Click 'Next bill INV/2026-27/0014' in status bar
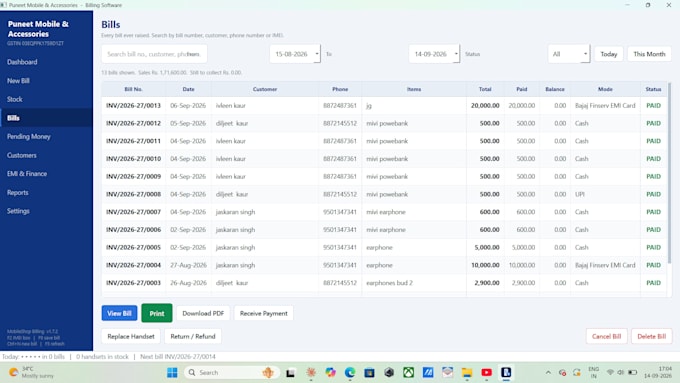The width and height of the screenshot is (680, 383). tap(178, 357)
